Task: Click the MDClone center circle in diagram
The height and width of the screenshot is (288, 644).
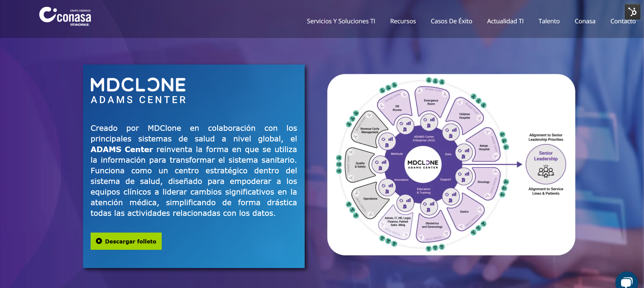Action: (x=423, y=164)
